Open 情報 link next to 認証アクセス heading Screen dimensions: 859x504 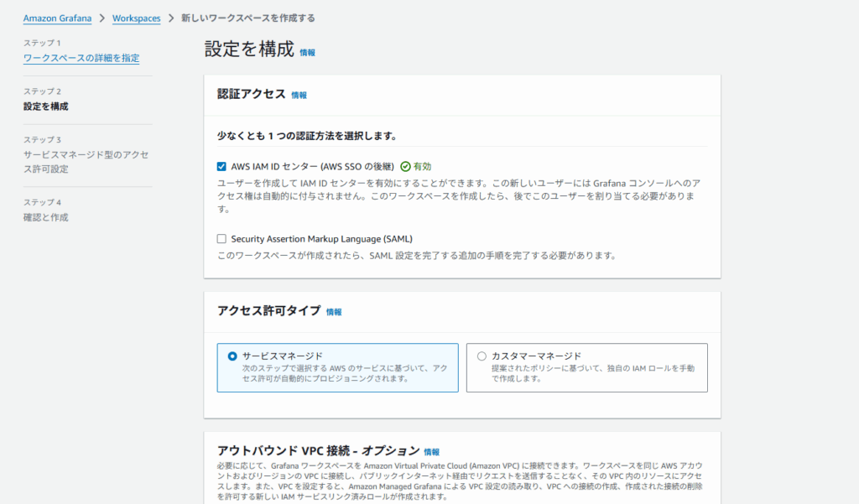click(299, 96)
